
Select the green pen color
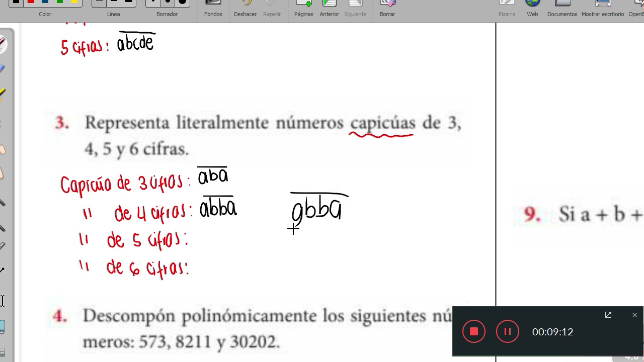tap(60, 2)
